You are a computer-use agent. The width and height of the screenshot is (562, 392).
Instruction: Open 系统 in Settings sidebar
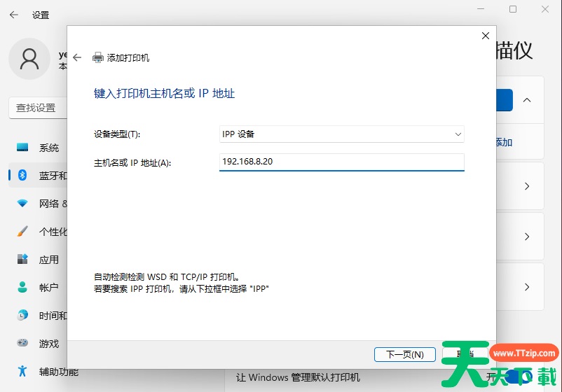pyautogui.click(x=38, y=148)
